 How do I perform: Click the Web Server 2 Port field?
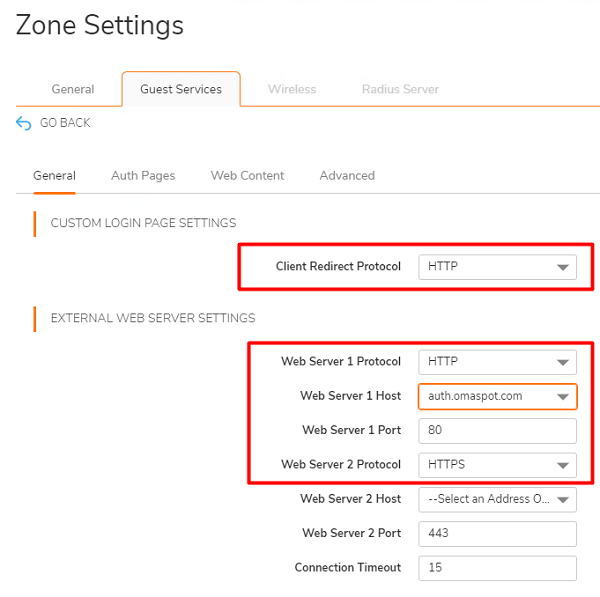497,533
